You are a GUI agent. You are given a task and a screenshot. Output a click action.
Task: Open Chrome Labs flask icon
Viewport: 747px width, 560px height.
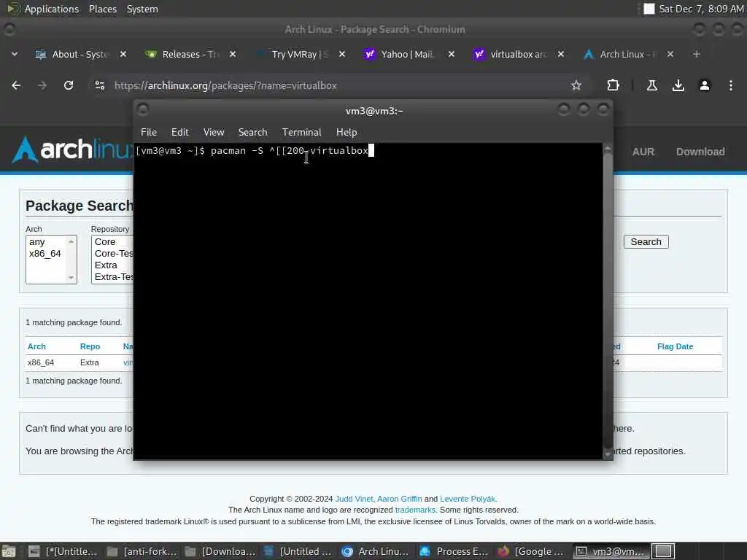coord(651,85)
